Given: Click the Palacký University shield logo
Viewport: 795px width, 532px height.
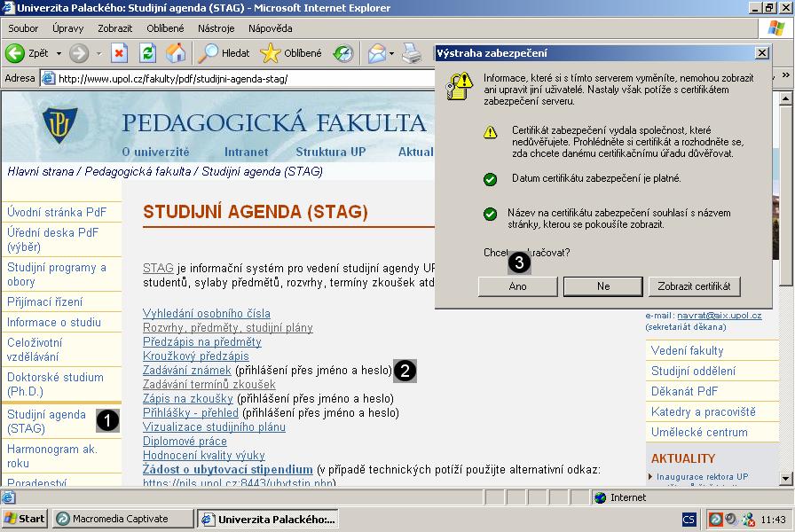Looking at the screenshot, I should click(59, 125).
